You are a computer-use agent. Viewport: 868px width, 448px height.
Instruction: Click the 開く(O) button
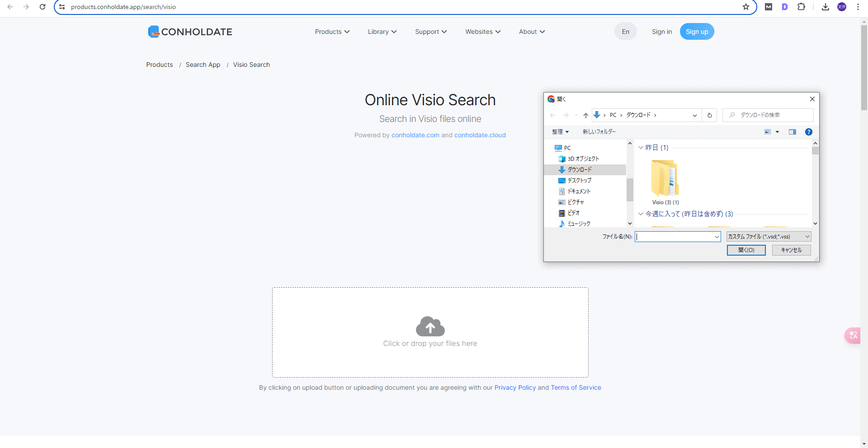pos(746,250)
